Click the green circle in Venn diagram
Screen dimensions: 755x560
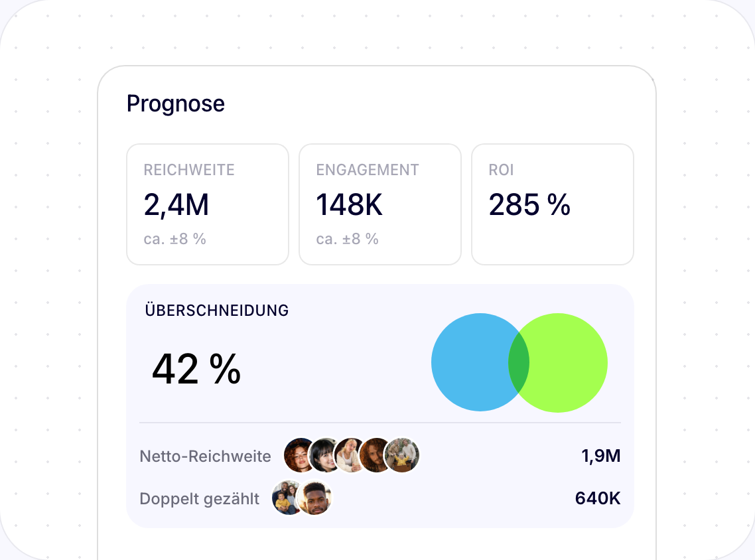[x=569, y=362]
